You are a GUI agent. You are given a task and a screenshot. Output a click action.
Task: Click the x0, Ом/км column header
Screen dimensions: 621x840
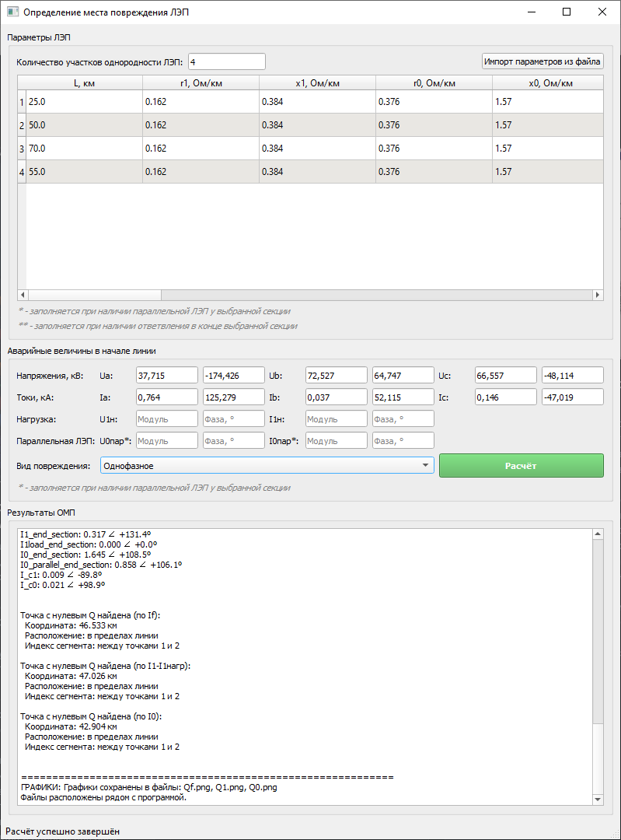548,83
